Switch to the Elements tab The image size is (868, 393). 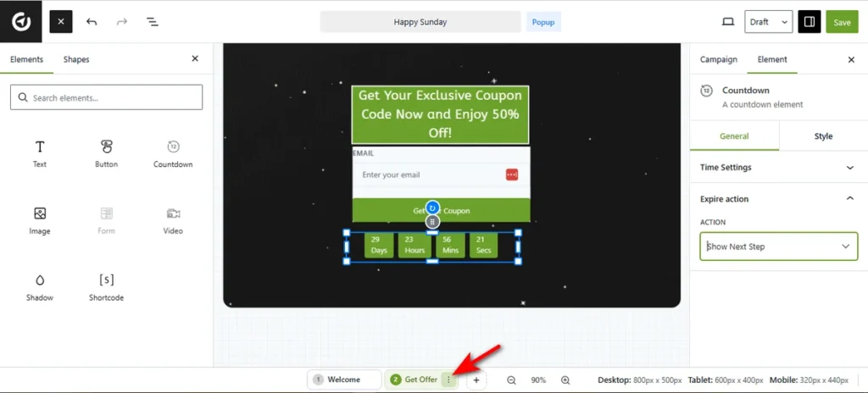tap(26, 59)
